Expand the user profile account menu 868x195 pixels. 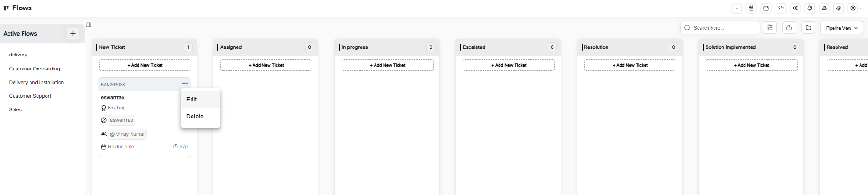pos(856,8)
